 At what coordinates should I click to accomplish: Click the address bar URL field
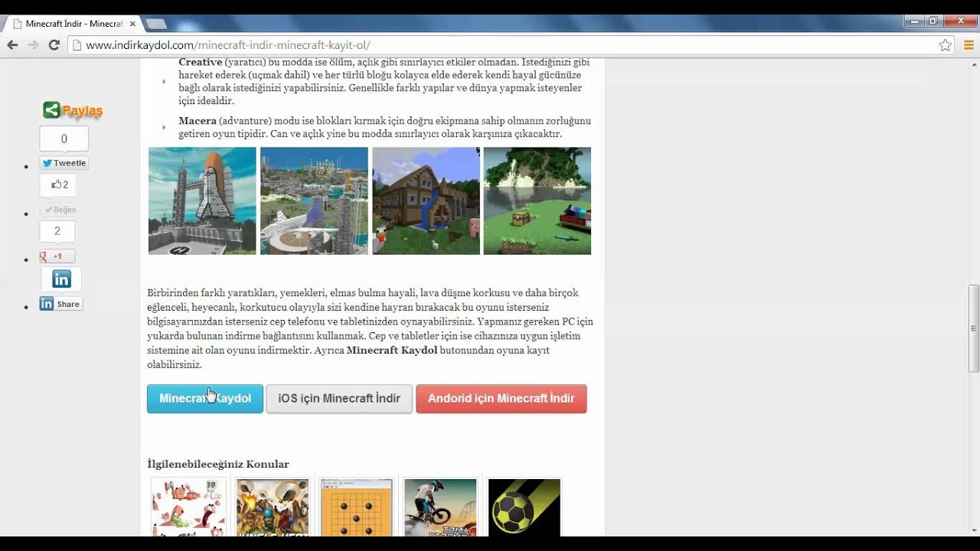505,45
